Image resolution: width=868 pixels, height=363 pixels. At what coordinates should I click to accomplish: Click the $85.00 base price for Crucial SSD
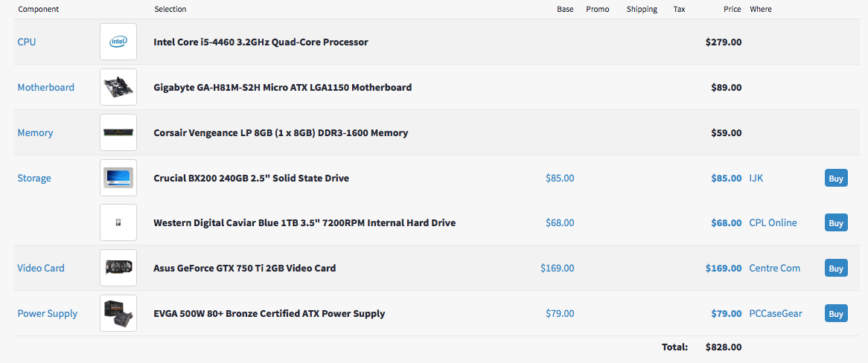560,179
